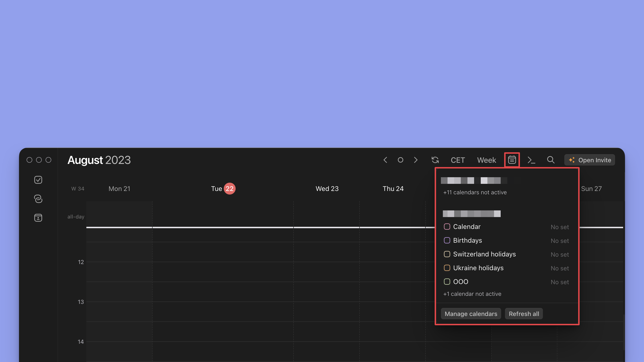Image resolution: width=644 pixels, height=362 pixels.
Task: Click the W 34 week label
Action: click(x=78, y=189)
